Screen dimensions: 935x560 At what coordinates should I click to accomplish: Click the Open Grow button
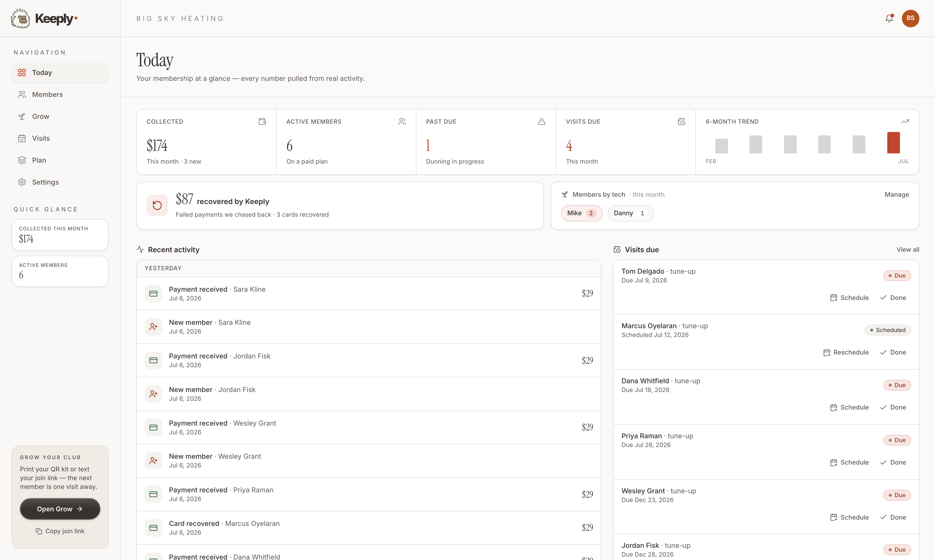(x=60, y=509)
